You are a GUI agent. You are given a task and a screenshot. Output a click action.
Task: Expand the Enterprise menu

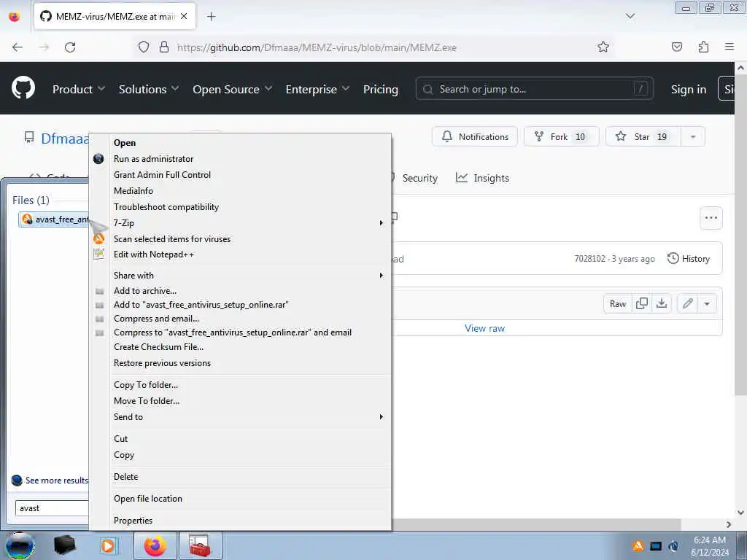[317, 89]
